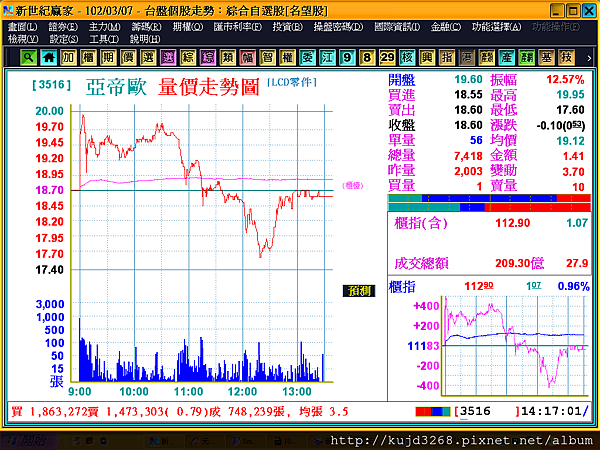
Task: Open the 說明(H) help menu
Action: [145, 39]
